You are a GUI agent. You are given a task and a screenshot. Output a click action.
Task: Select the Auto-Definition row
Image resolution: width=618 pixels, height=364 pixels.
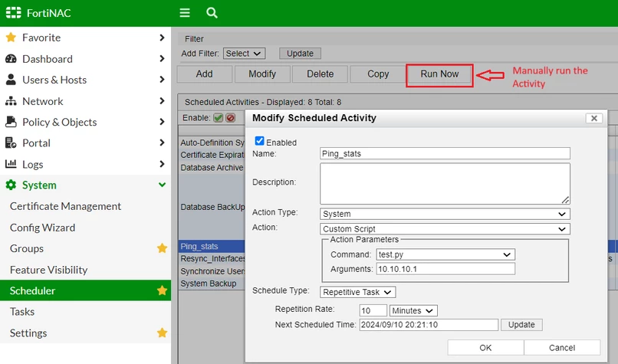(212, 143)
